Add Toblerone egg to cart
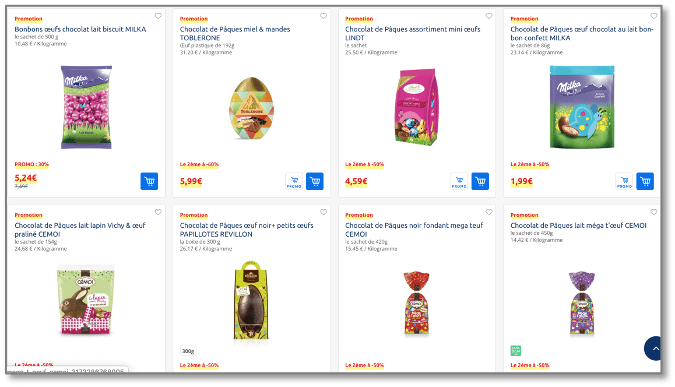This screenshot has width=675, height=387. tap(315, 181)
